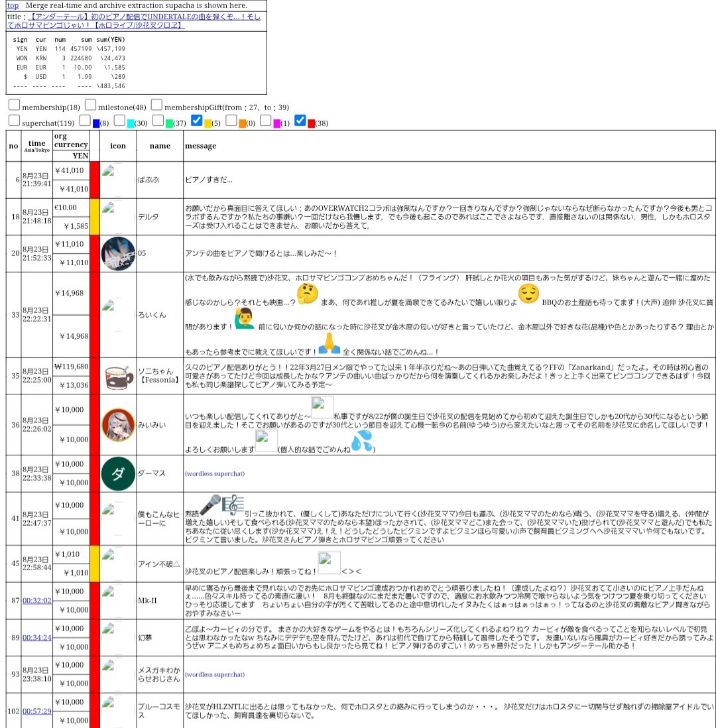Click the green ダ avatar of ダーマス
Screen dimensions: 716x728
[119, 473]
